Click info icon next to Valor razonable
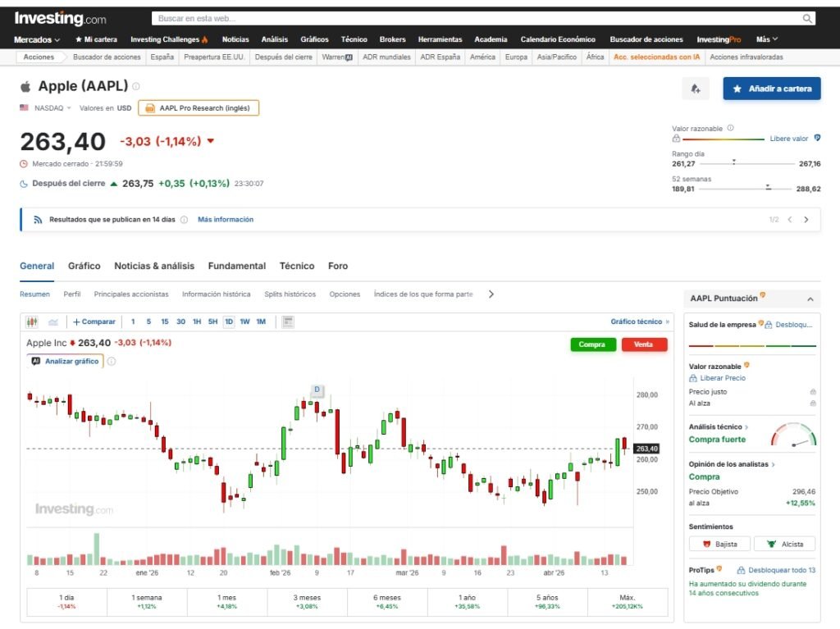The height and width of the screenshot is (629, 840). [x=730, y=128]
